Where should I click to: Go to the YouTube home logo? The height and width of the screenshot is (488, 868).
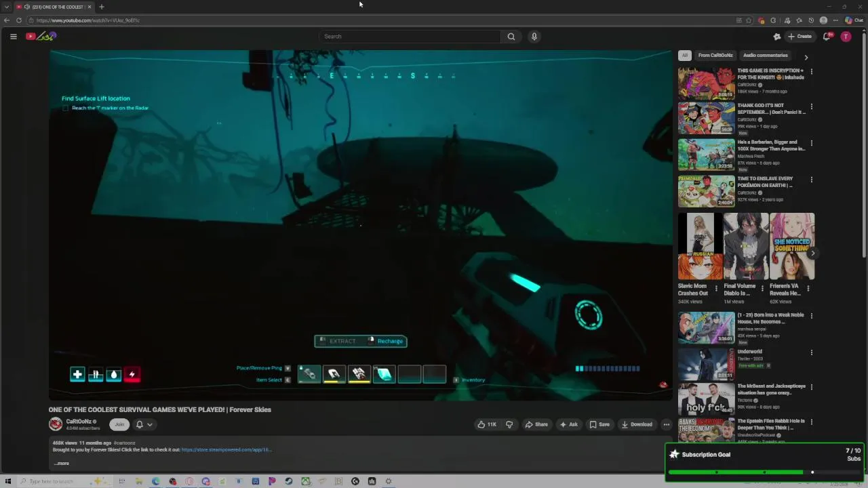coord(41,37)
